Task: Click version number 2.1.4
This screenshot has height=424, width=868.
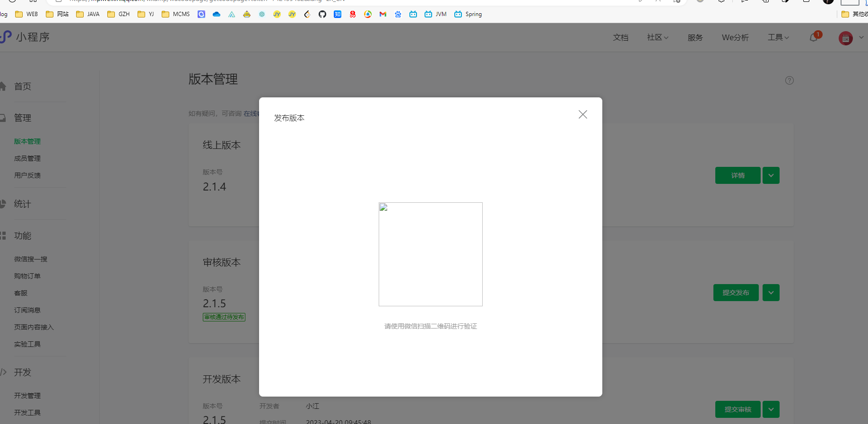Action: [x=215, y=187]
